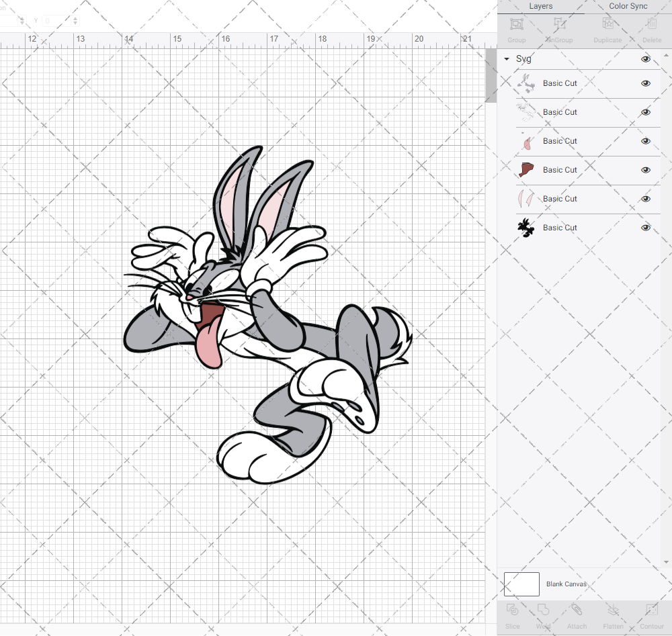
Task: Click the Duplicate icon
Action: coord(607,24)
